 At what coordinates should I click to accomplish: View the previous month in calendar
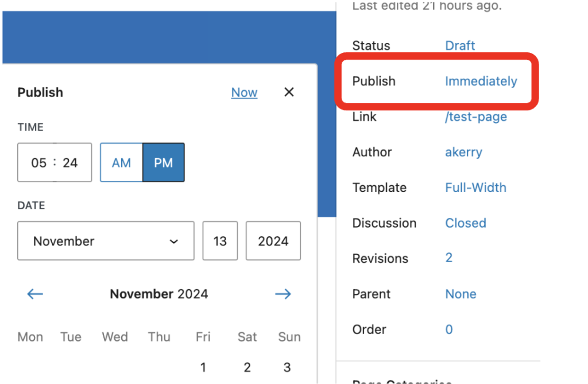point(35,294)
